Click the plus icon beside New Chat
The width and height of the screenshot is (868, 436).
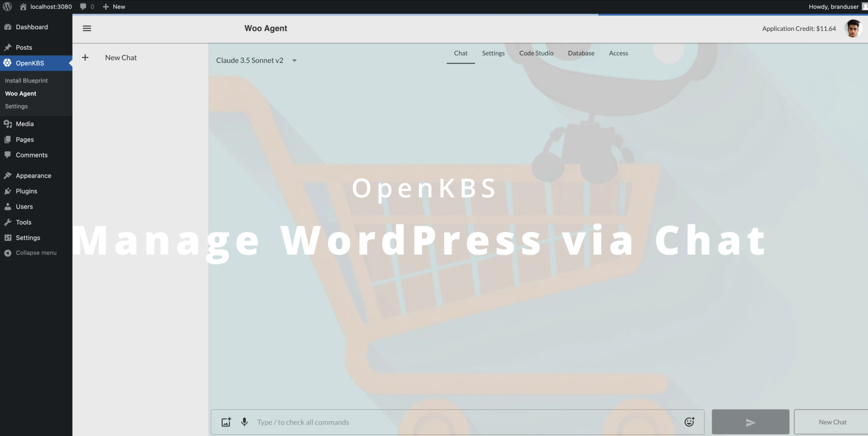pos(85,58)
